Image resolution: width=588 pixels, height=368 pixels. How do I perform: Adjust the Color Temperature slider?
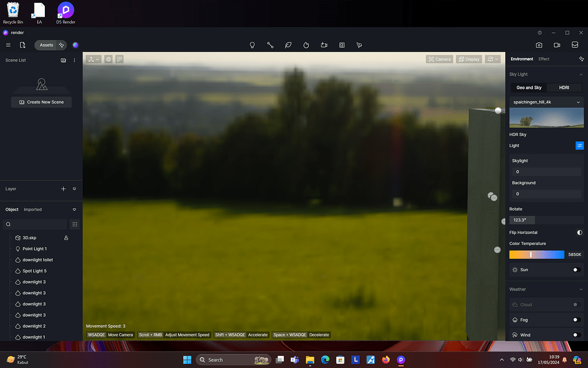click(x=537, y=254)
